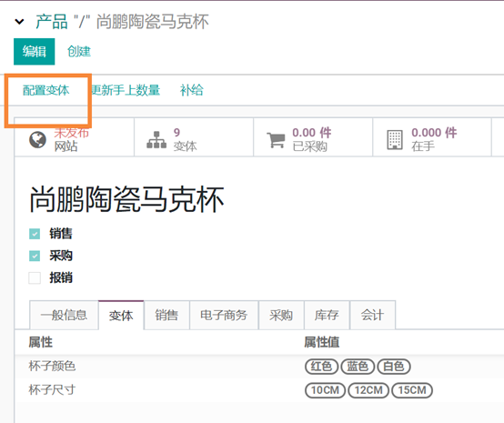This screenshot has width=504, height=423.
Task: Click the globe website icon
Action: point(37,140)
